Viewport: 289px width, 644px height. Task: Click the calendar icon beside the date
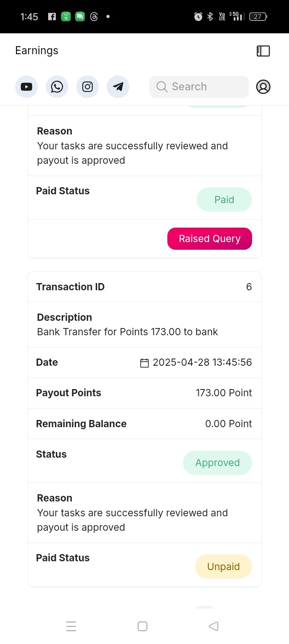pos(144,363)
